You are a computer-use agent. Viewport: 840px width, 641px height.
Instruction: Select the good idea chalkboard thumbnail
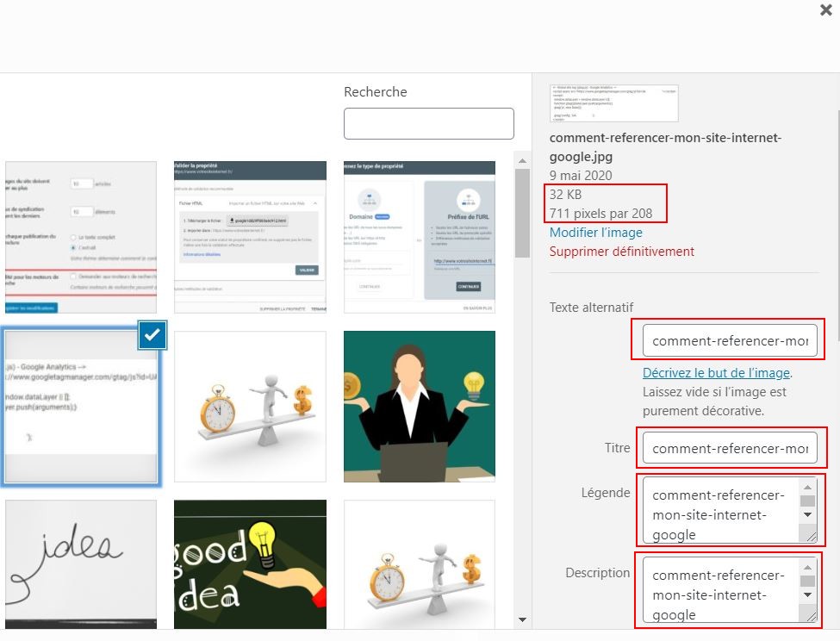pyautogui.click(x=250, y=564)
